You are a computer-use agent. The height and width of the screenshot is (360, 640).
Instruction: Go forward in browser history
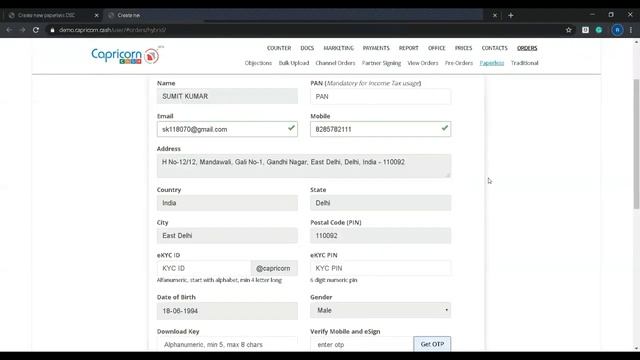pyautogui.click(x=22, y=30)
